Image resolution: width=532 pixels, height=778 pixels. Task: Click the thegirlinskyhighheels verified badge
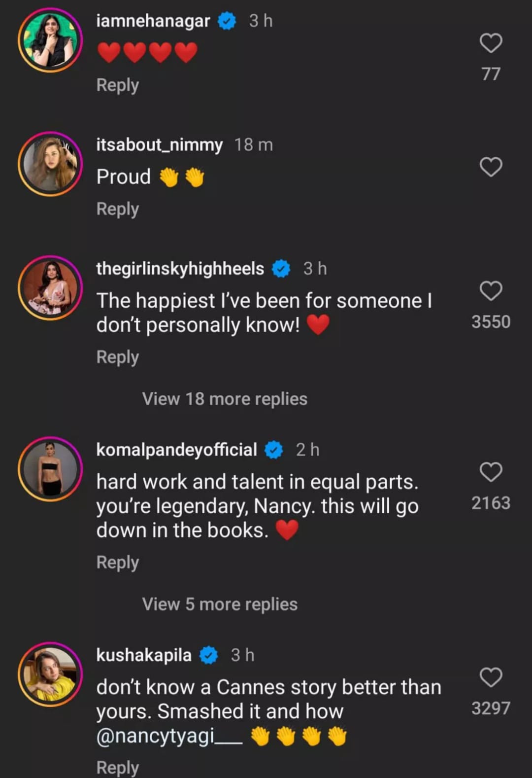(x=281, y=269)
